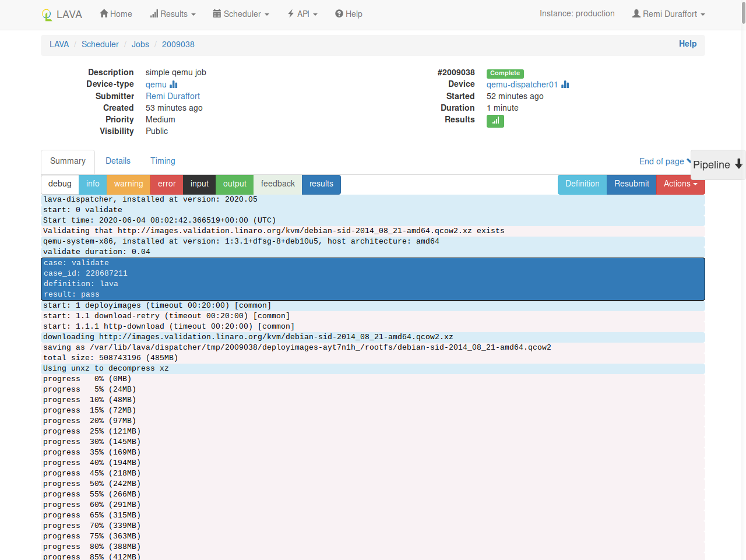This screenshot has height=560, width=746.
Task: Switch to the Timing tab
Action: click(163, 161)
